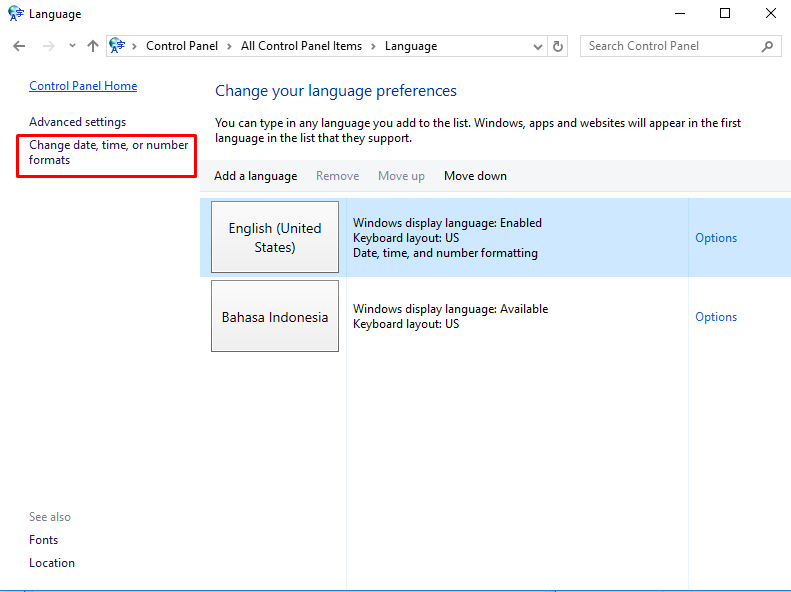Open Change date, time, or number formats
Image resolution: width=791 pixels, height=592 pixels.
coord(108,152)
